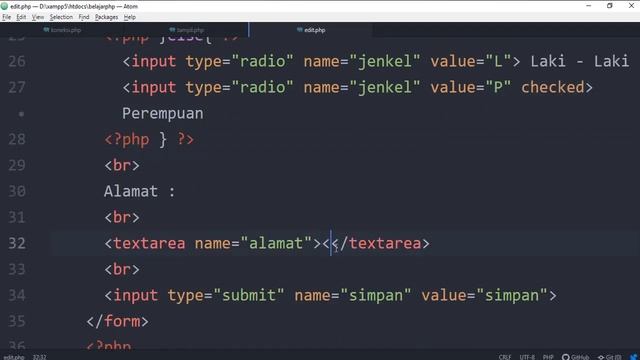Click line number 27 in the gutter
The width and height of the screenshot is (640, 360).
click(x=17, y=87)
